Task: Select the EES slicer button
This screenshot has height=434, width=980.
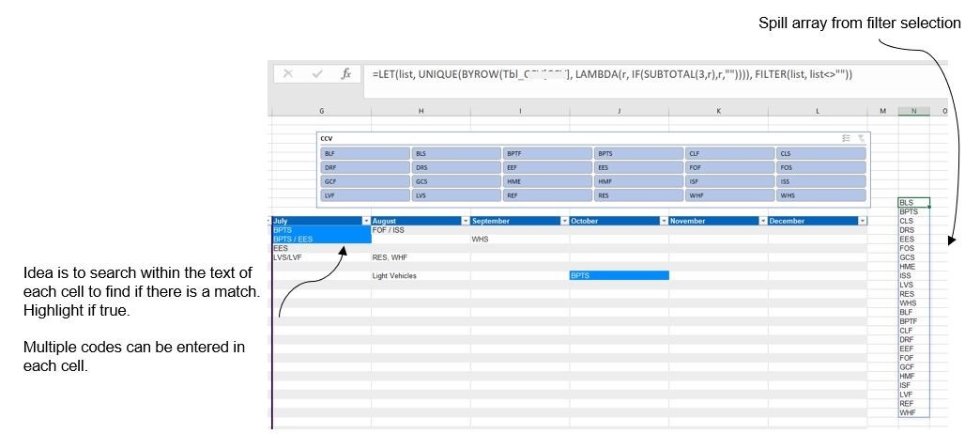Action: click(x=638, y=167)
